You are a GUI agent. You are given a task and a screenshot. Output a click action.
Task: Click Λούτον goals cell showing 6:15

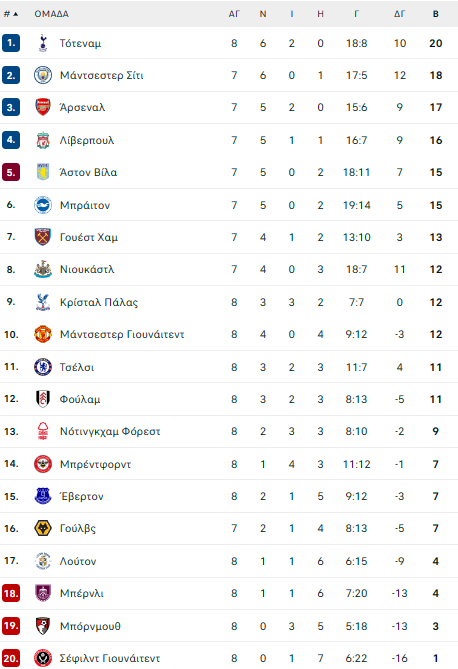(356, 561)
